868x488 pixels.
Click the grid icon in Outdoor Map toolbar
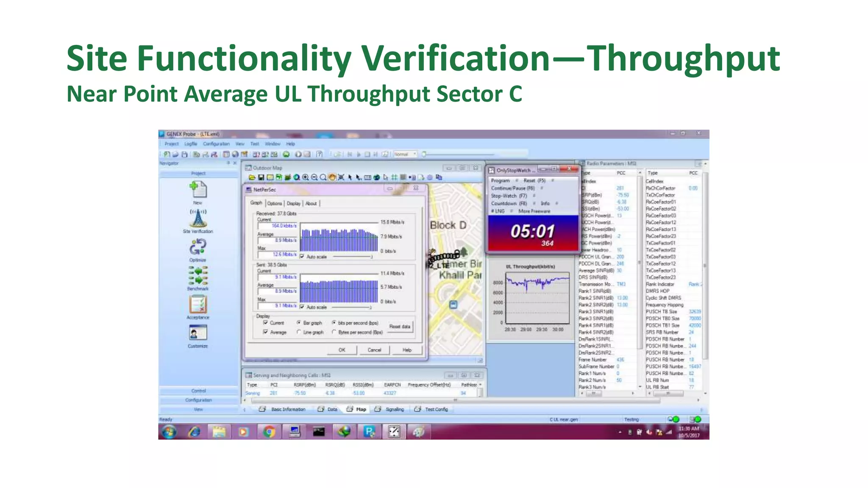[394, 177]
